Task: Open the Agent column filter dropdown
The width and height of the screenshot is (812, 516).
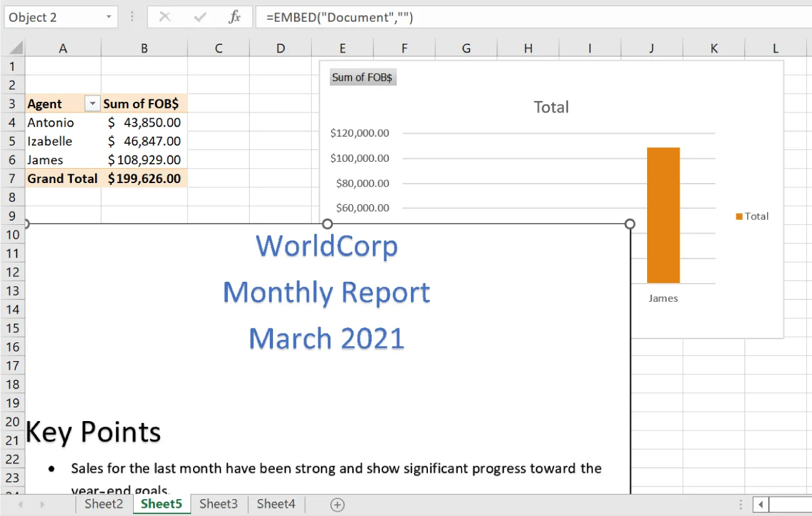Action: tap(92, 103)
